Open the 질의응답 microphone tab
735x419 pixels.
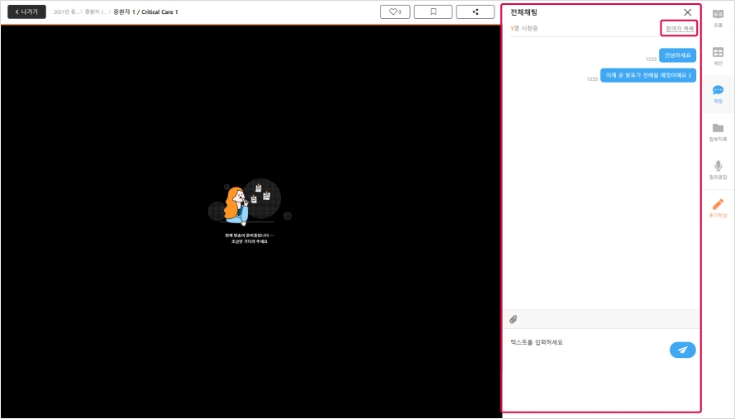click(x=718, y=170)
